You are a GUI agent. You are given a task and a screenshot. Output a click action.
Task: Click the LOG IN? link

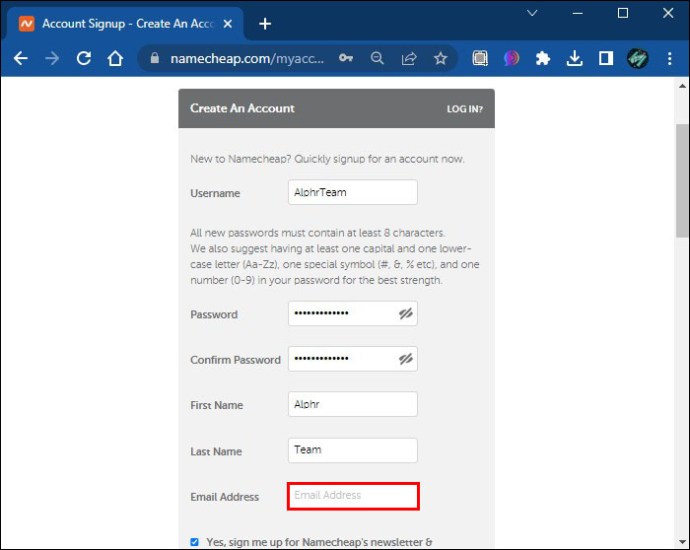(x=465, y=109)
